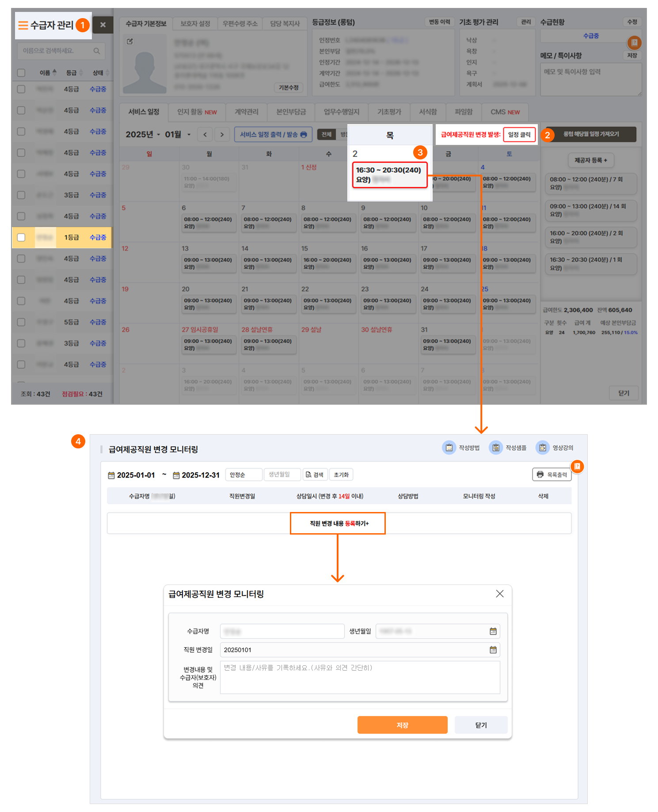Image resolution: width=658 pixels, height=812 pixels.
Task: Sort the list by 이름 column arrow
Action: point(54,72)
